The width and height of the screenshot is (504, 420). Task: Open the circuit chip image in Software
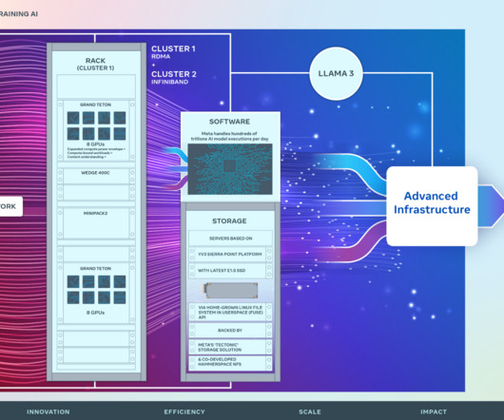(x=230, y=169)
